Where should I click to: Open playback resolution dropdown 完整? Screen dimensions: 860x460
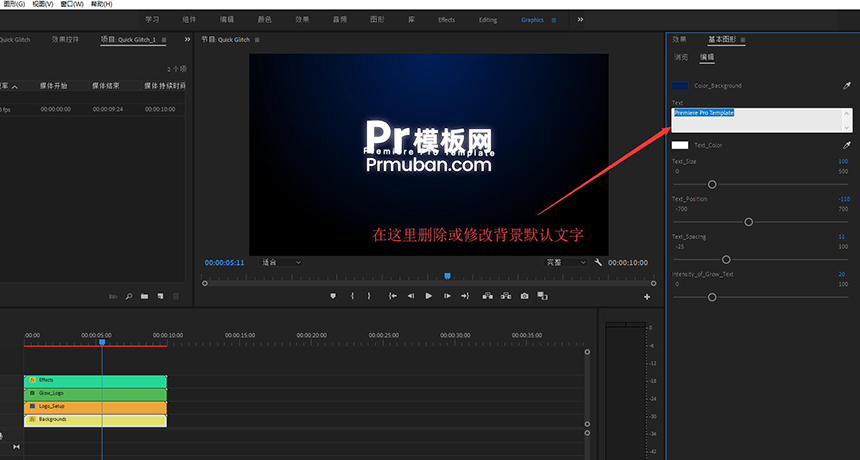pos(565,263)
